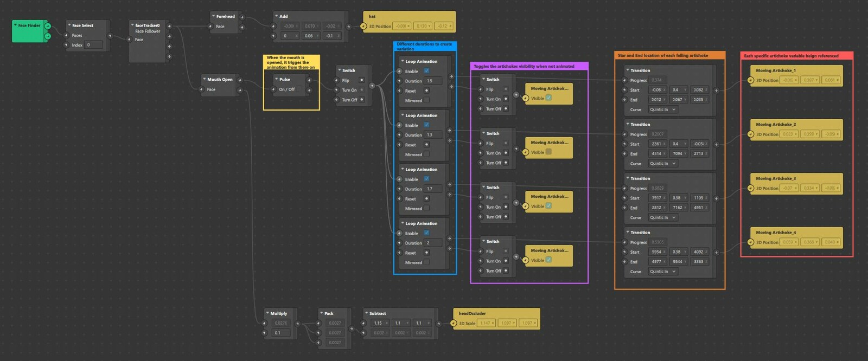The image size is (868, 361).
Task: Click the Face input port on Mouth Open
Action: [201, 89]
